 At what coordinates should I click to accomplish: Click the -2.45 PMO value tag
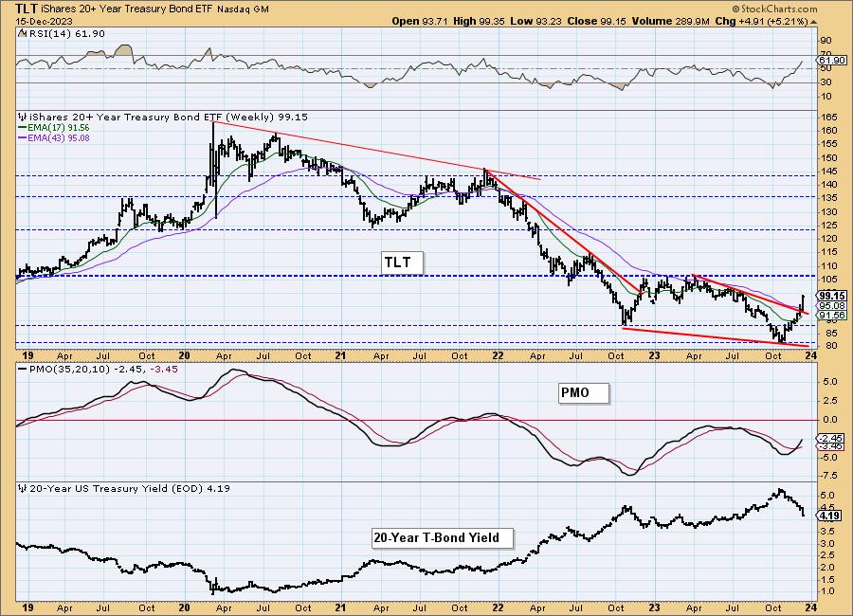click(832, 438)
